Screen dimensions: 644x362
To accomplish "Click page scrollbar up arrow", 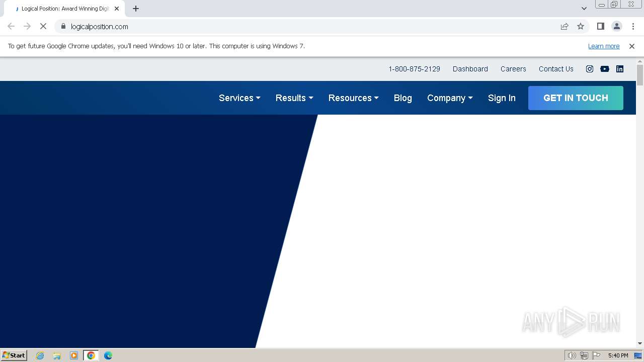I will coord(640,61).
